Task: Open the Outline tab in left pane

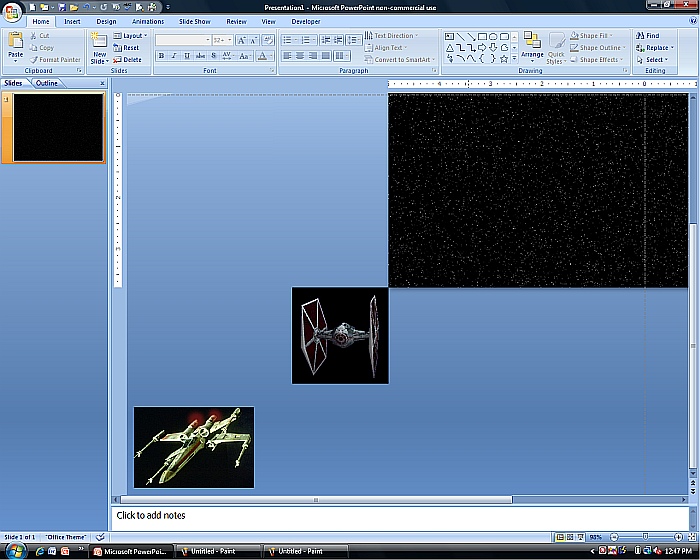Action: pos(47,83)
